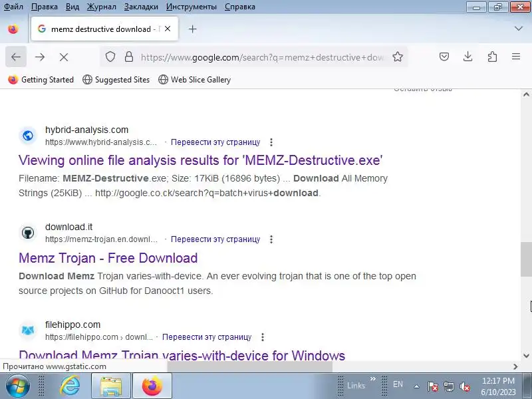Open more options dots for filehippo result
The height and width of the screenshot is (399, 532).
click(x=263, y=337)
